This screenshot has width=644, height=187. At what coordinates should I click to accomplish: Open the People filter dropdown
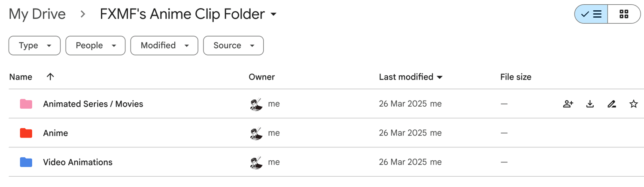95,46
